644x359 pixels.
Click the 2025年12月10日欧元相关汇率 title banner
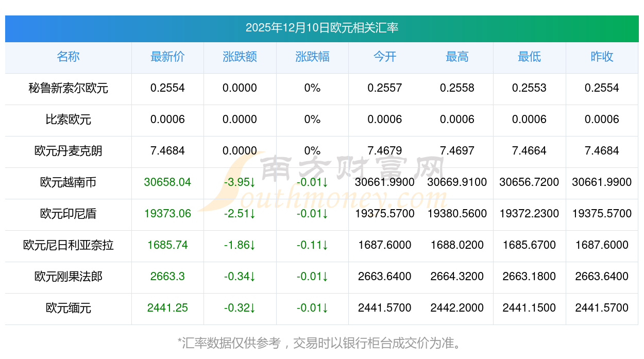coord(321,28)
